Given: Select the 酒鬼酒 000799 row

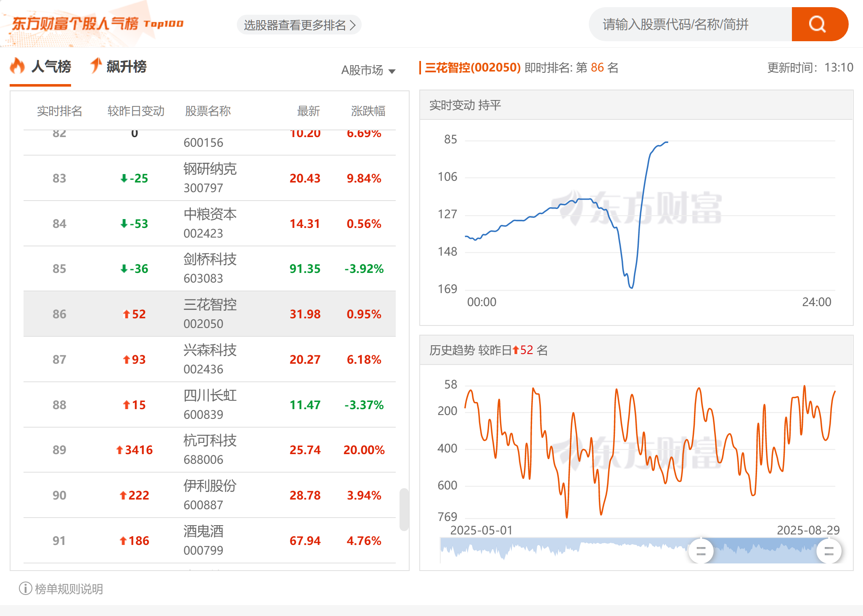Looking at the screenshot, I should pyautogui.click(x=209, y=541).
